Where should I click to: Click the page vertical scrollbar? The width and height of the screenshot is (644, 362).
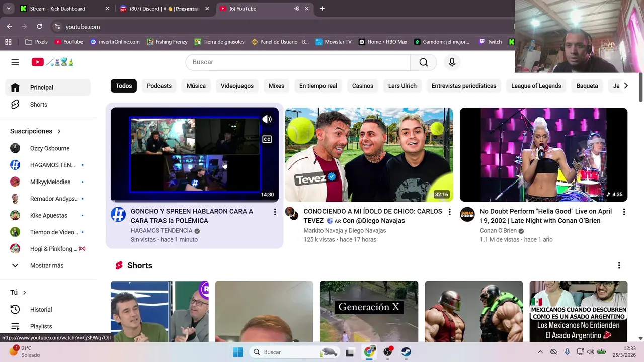[x=640, y=86]
